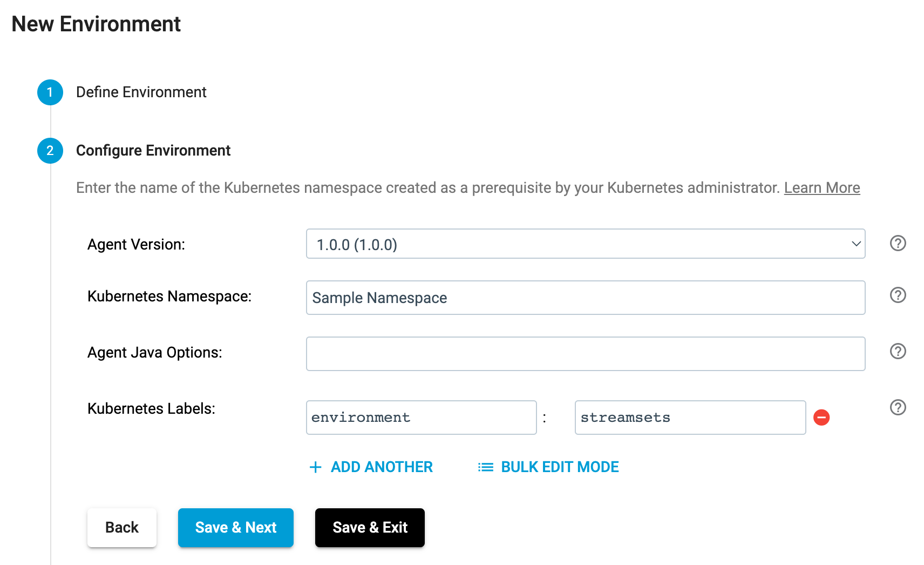Image resolution: width=924 pixels, height=565 pixels.
Task: Click the Save & Next button
Action: click(236, 528)
